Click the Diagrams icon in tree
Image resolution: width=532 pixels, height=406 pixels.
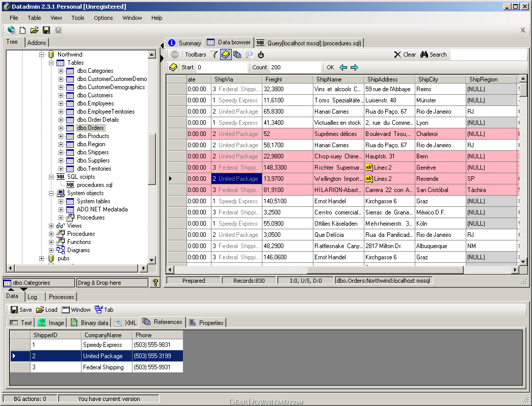coord(61,250)
